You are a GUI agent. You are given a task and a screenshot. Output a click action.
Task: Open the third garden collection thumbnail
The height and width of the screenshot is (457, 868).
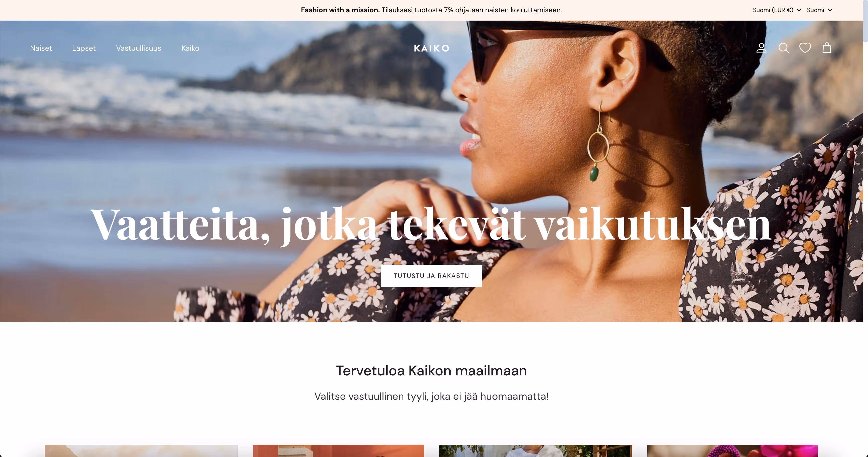click(535, 451)
